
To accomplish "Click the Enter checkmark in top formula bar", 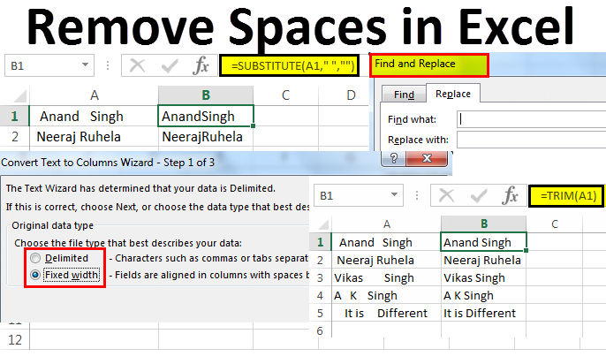I will 170,65.
